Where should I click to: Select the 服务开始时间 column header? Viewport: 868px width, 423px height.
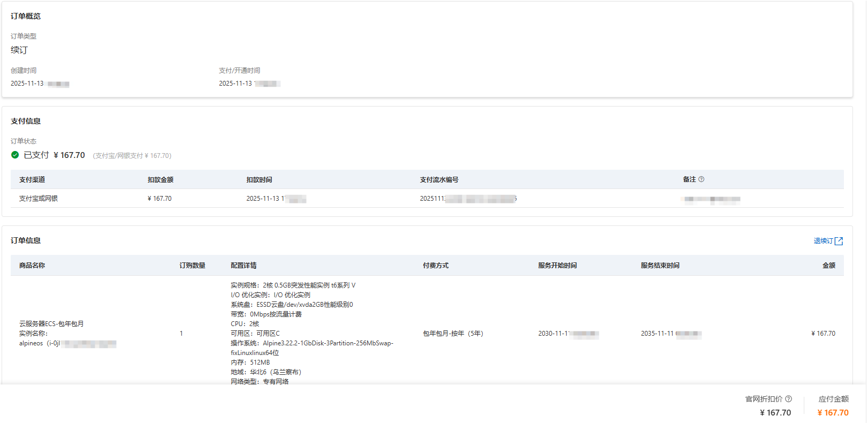[558, 266]
